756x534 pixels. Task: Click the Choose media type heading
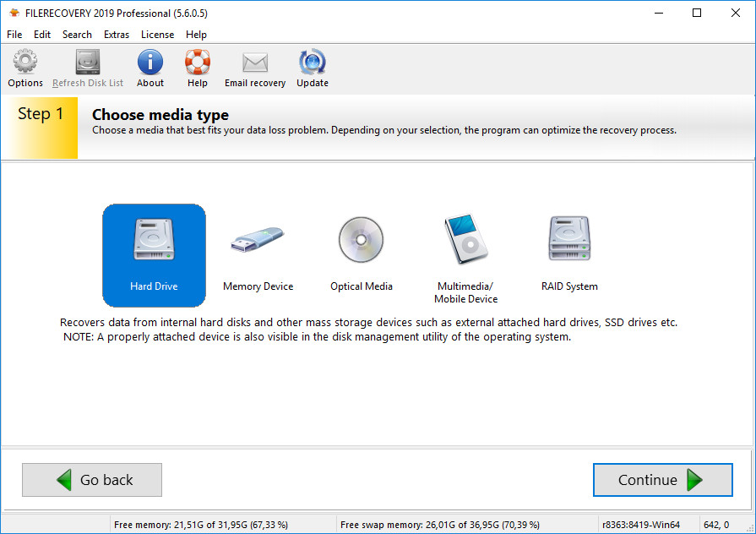pyautogui.click(x=160, y=115)
